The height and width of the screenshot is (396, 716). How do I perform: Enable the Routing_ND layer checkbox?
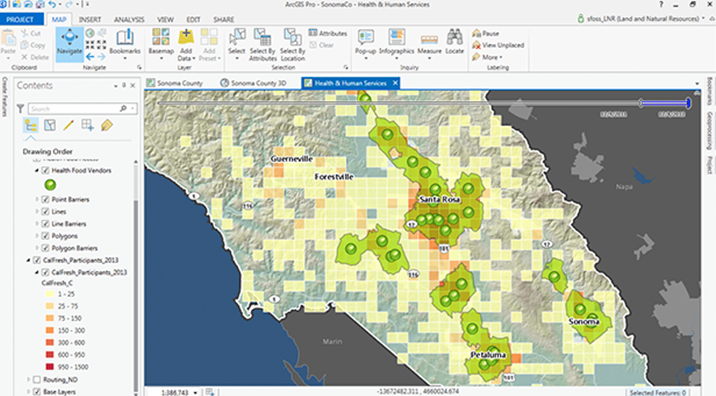37,380
